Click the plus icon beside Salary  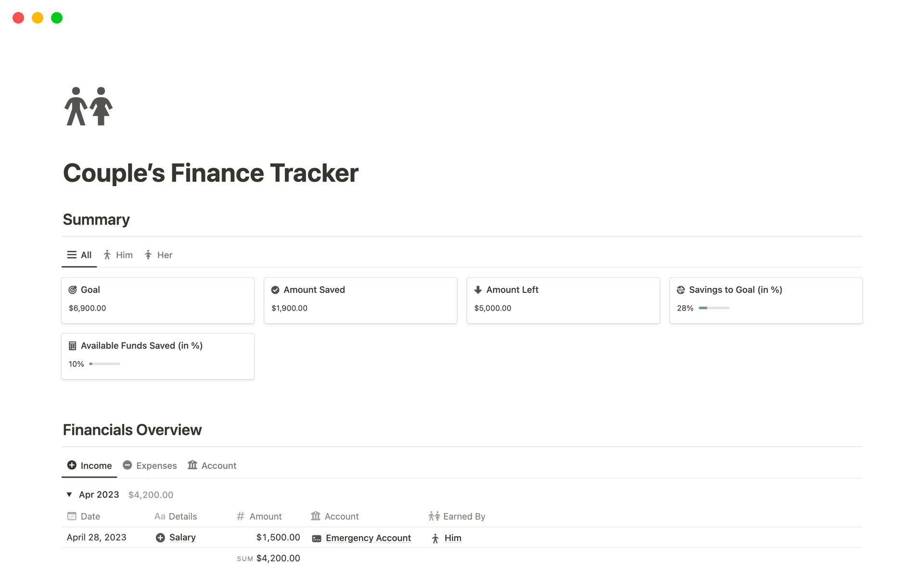[x=160, y=538]
